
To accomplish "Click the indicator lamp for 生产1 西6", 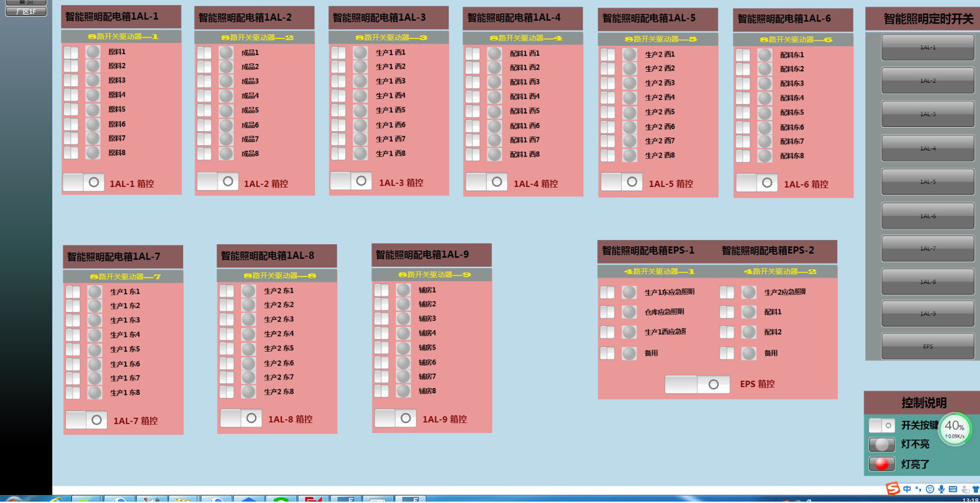I will click(x=360, y=124).
